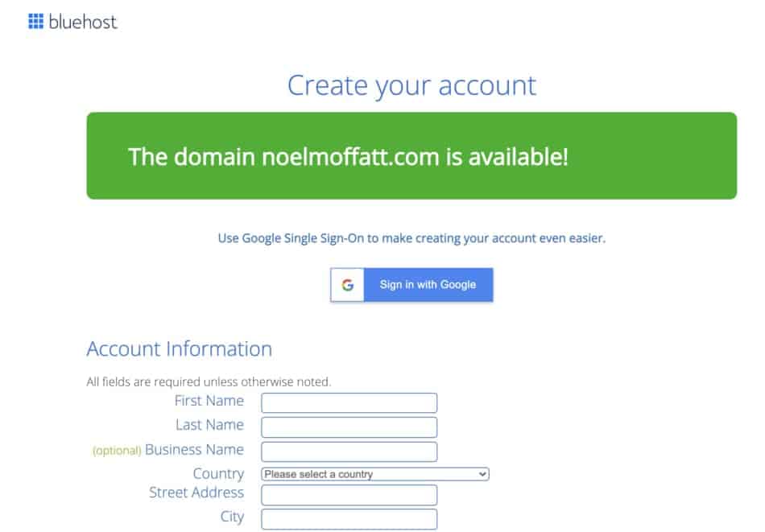The image size is (765, 532).
Task: Click the Street Address label
Action: point(196,493)
